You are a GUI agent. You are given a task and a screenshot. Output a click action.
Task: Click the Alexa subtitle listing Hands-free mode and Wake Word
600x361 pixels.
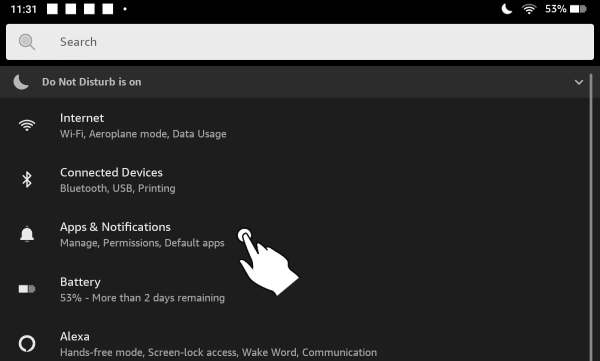218,352
